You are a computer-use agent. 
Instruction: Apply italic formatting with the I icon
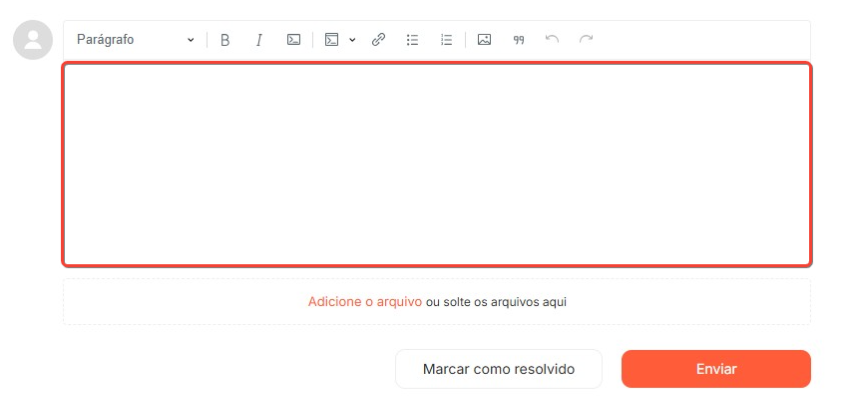(x=259, y=40)
